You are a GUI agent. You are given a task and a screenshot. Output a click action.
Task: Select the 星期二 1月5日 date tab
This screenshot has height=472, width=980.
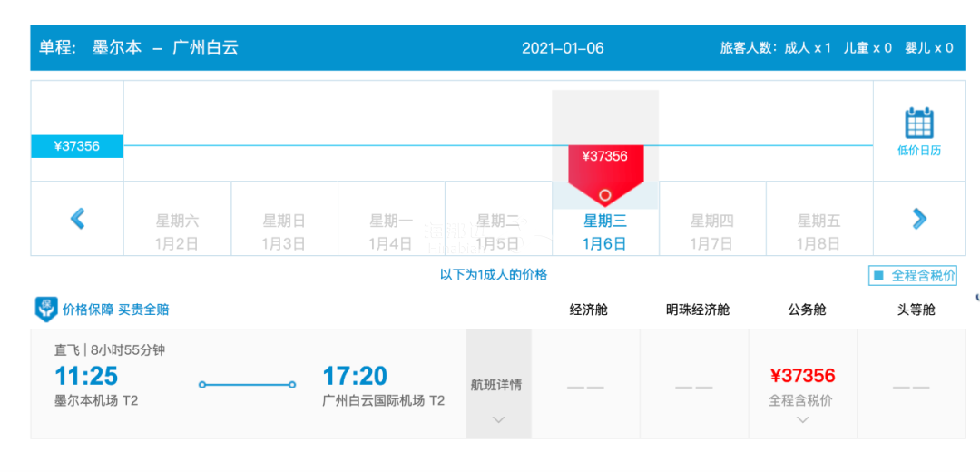(x=498, y=231)
